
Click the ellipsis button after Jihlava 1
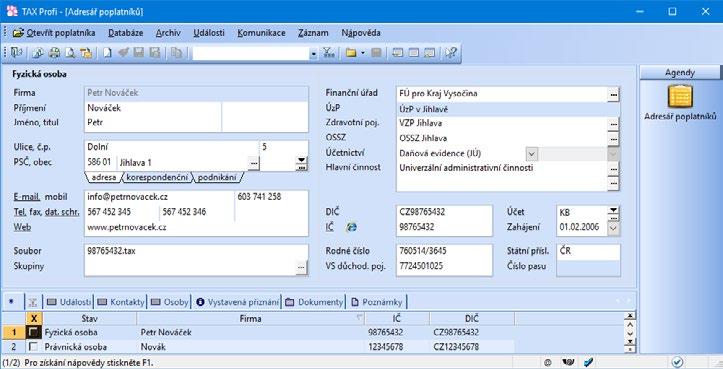coord(253,163)
